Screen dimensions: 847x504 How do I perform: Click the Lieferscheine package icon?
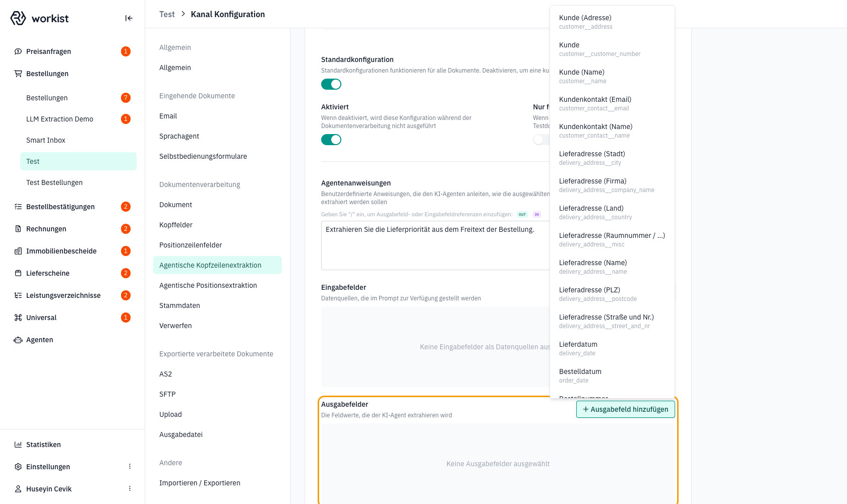18,273
